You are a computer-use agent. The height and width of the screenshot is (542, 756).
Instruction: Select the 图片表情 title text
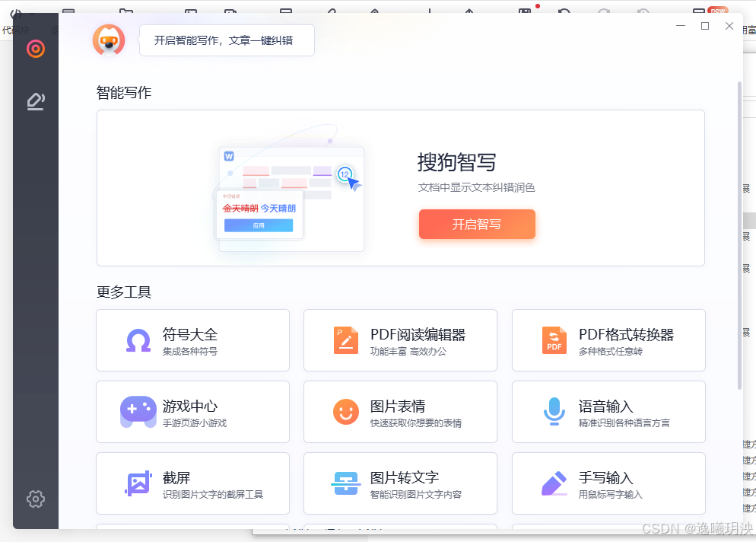pyautogui.click(x=398, y=406)
